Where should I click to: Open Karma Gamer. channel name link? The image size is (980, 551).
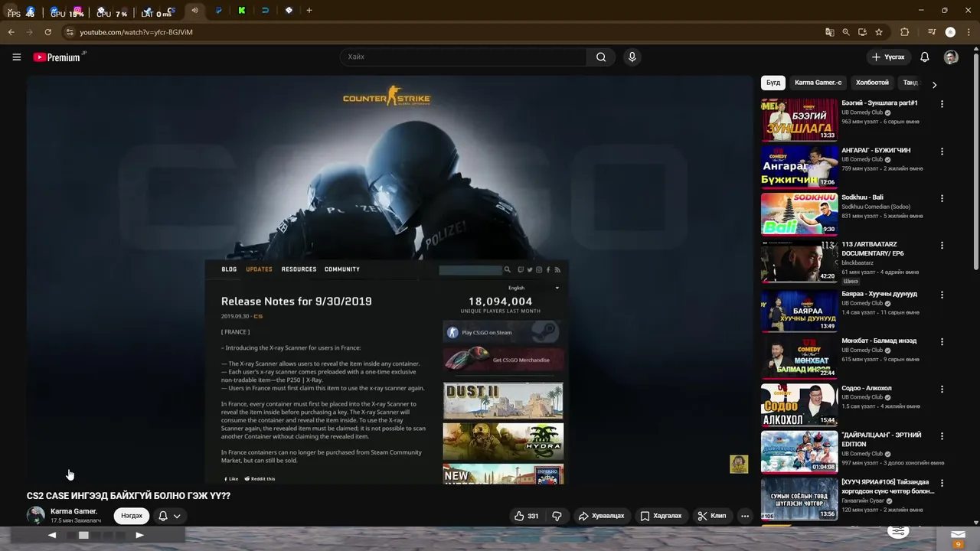pos(73,511)
